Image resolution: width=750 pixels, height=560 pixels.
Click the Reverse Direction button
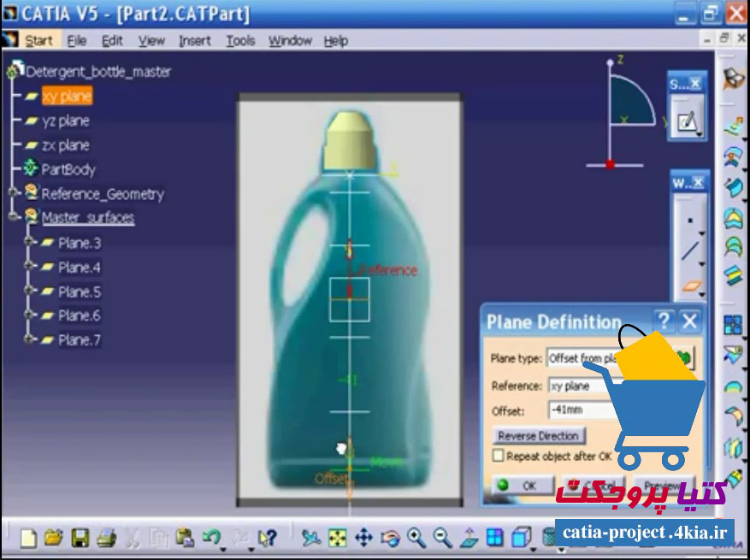click(x=539, y=436)
